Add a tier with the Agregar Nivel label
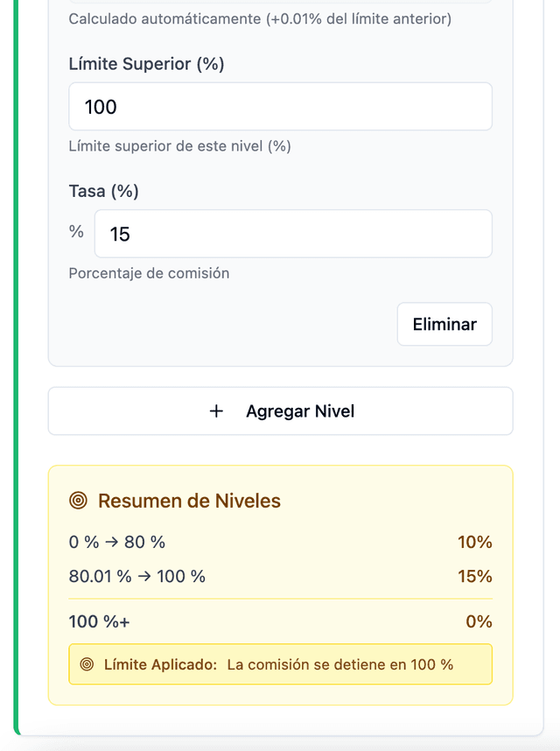Viewport: 560px width, 751px height. 300,411
